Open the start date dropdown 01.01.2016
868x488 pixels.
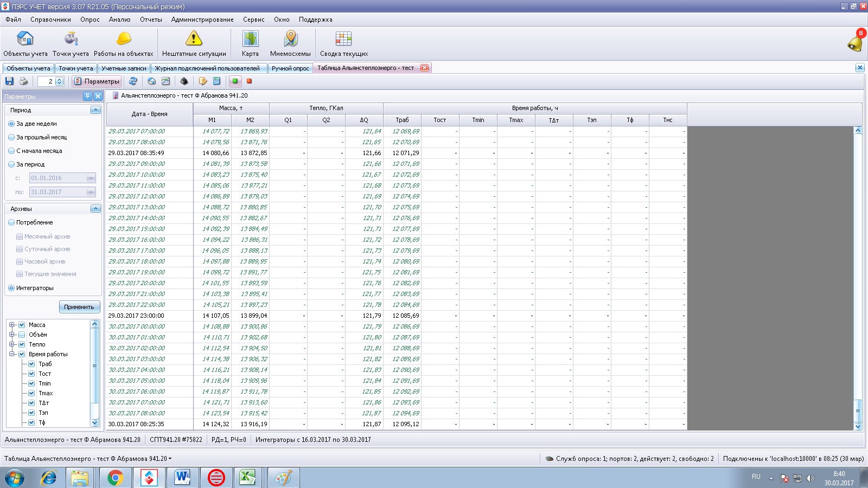(x=91, y=178)
